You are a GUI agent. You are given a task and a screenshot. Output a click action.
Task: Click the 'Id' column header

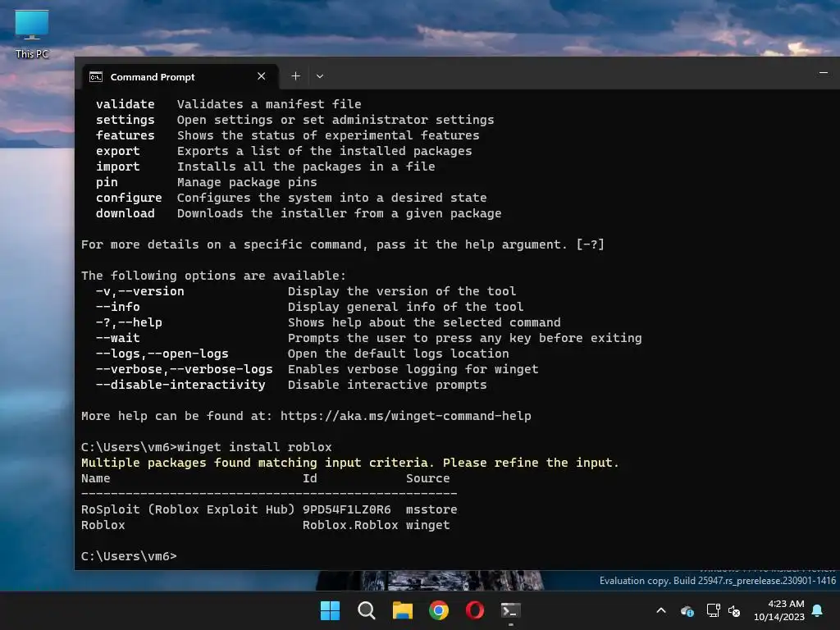click(309, 478)
